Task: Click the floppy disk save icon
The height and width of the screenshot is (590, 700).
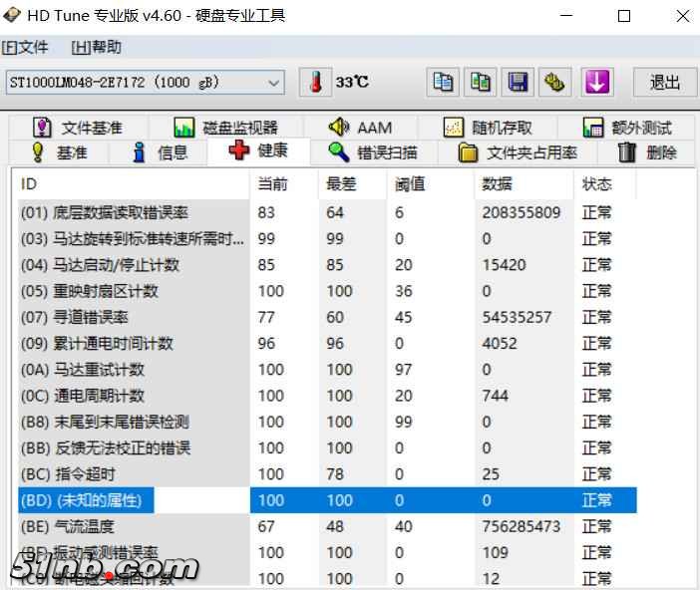Action: coord(518,82)
